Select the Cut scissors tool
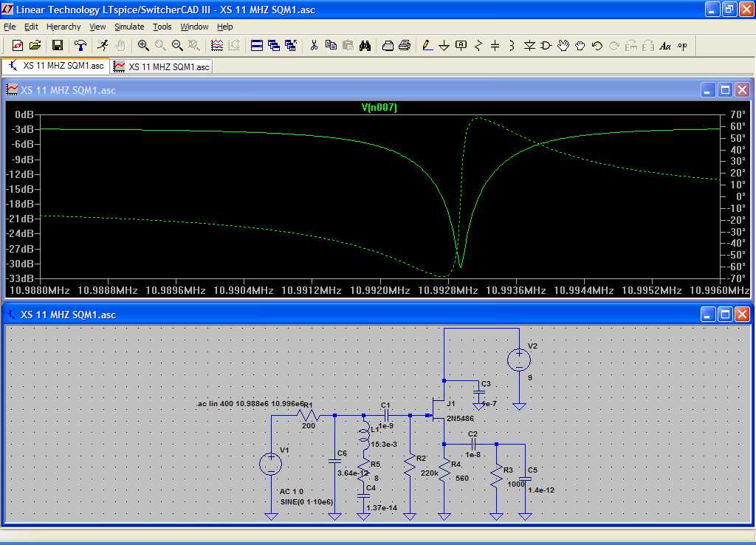 pyautogui.click(x=314, y=46)
